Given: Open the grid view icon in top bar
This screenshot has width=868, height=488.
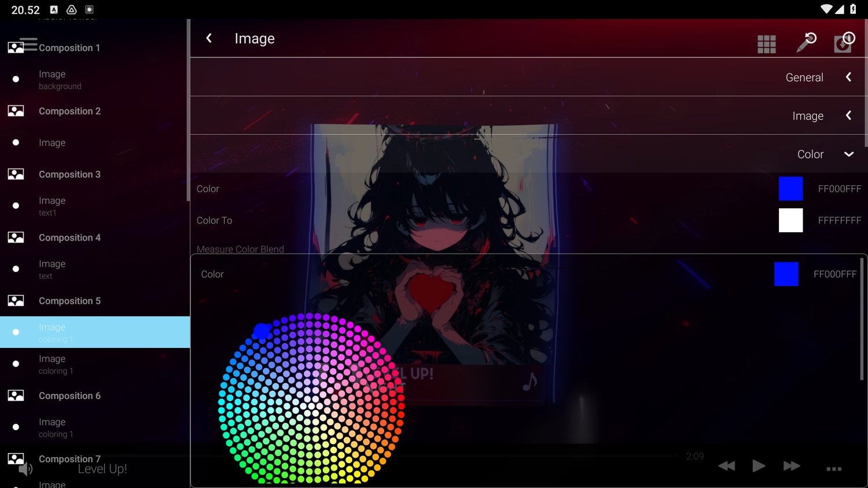Looking at the screenshot, I should (767, 44).
